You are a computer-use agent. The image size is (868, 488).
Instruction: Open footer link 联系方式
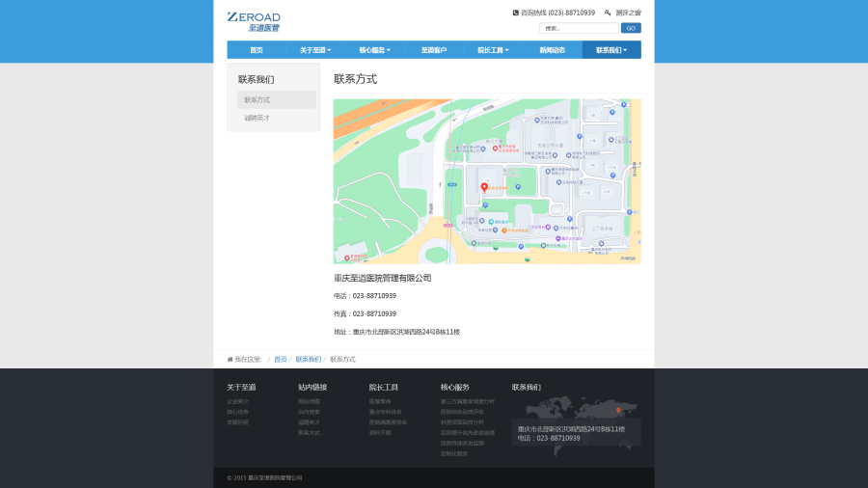tap(309, 433)
